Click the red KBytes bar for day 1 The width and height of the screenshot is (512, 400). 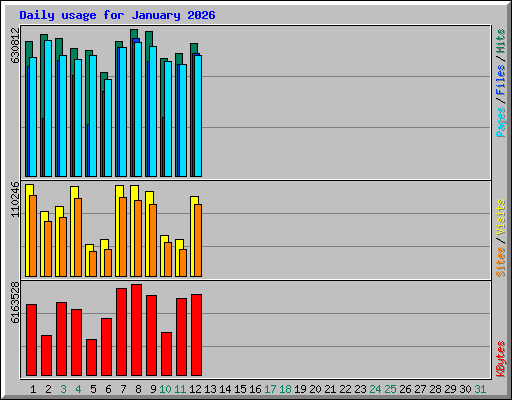pos(31,340)
